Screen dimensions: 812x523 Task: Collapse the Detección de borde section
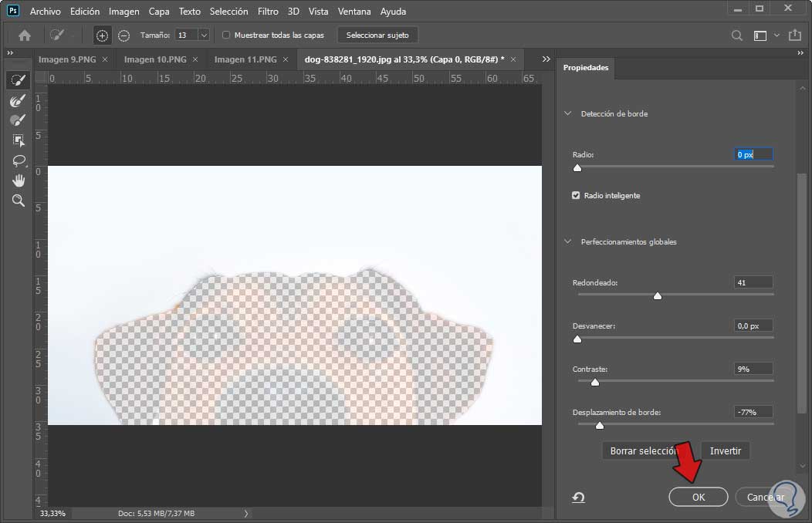pyautogui.click(x=568, y=114)
